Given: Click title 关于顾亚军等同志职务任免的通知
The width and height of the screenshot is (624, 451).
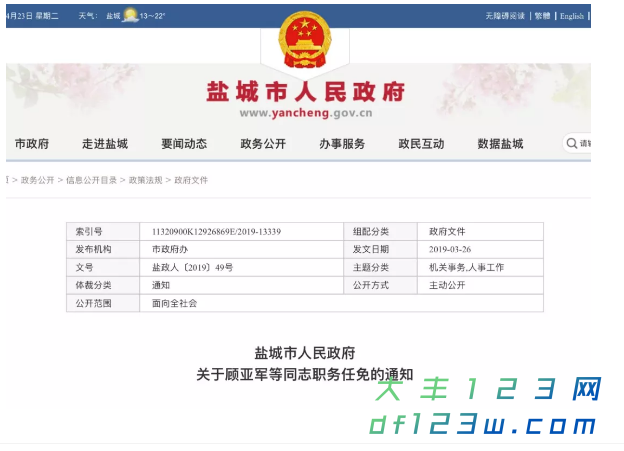Looking at the screenshot, I should [x=305, y=375].
